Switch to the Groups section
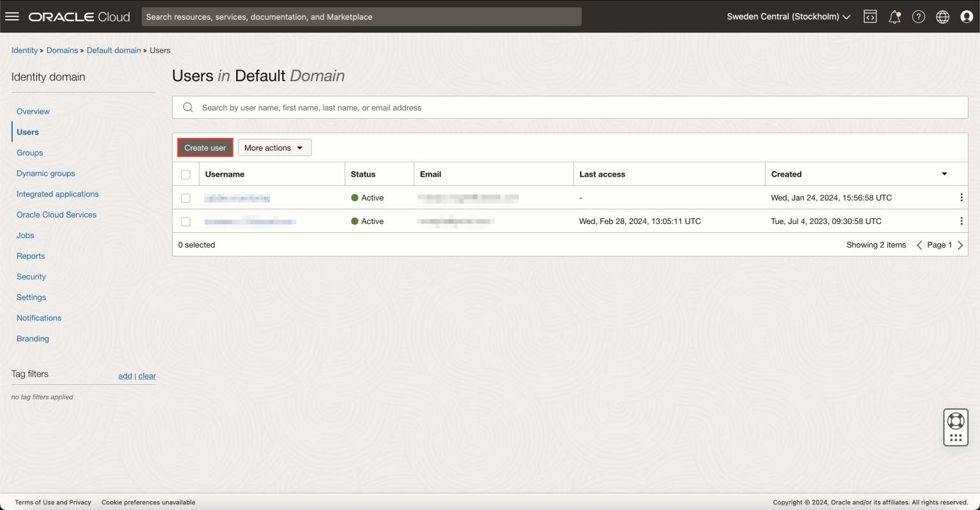Screen dimensions: 980x510 (29, 153)
